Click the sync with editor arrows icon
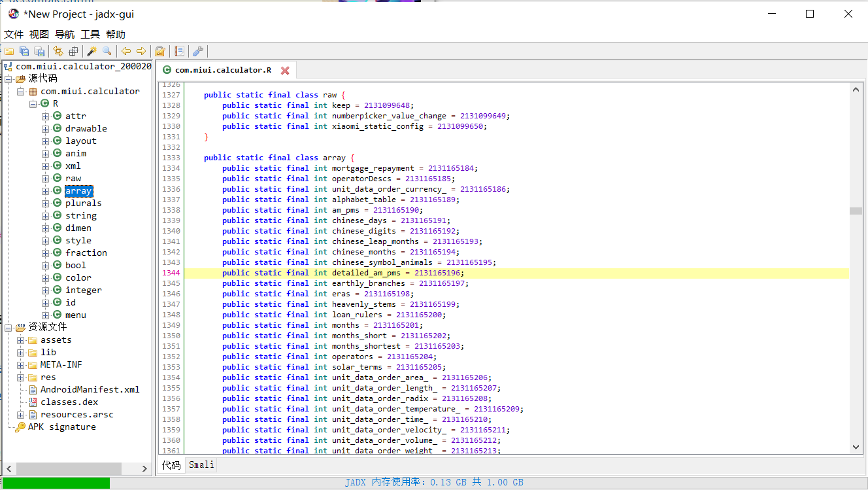This screenshot has width=868, height=490. (x=58, y=51)
